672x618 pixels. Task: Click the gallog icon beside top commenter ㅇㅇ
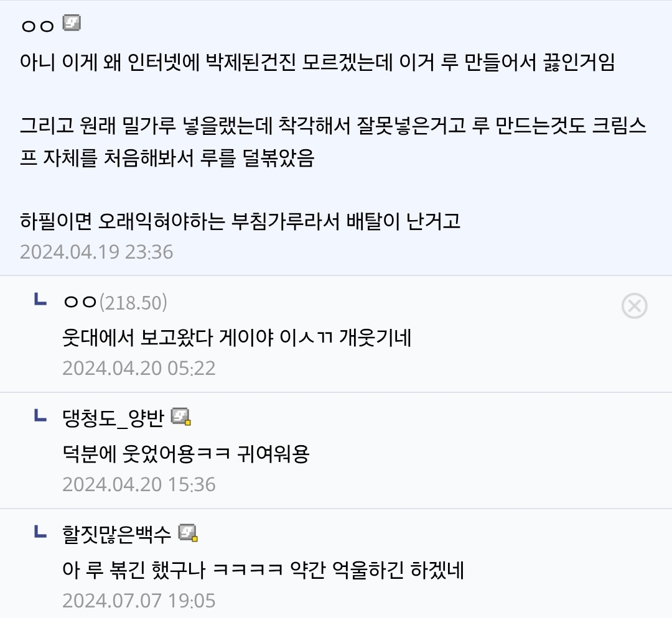click(x=72, y=23)
